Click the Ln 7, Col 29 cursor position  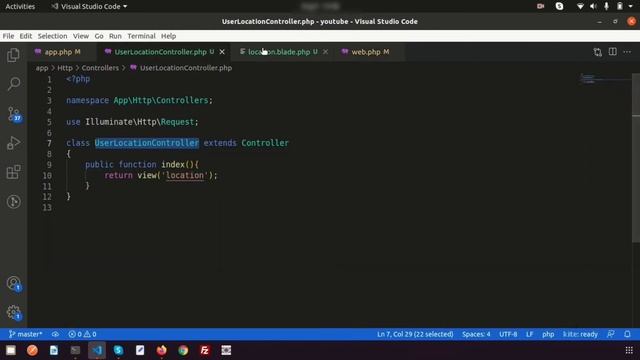[415, 334]
